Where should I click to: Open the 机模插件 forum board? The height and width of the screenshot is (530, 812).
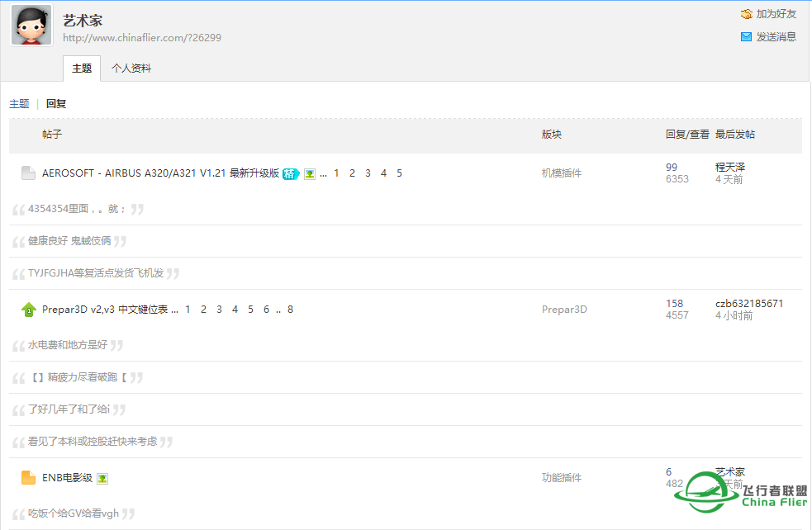click(562, 173)
